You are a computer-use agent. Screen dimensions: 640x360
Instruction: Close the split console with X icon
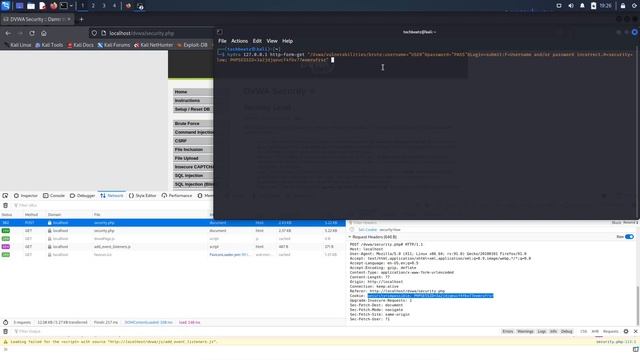tap(636, 331)
